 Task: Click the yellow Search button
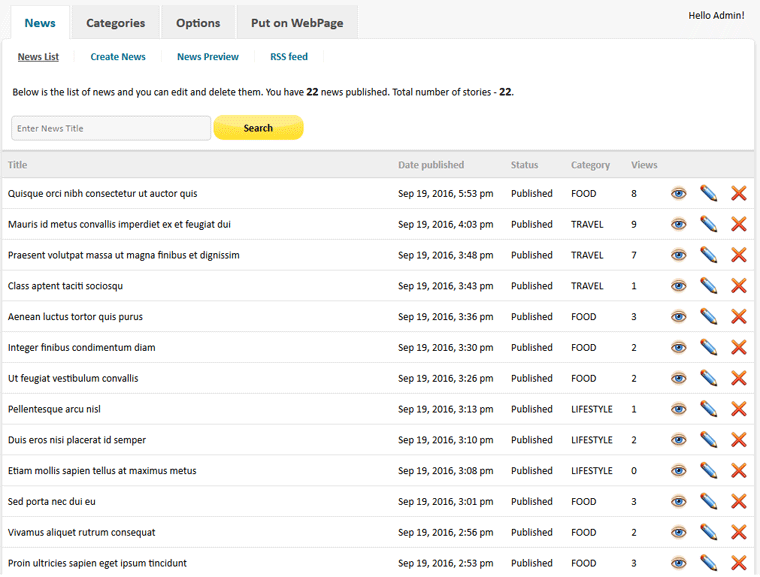point(258,128)
